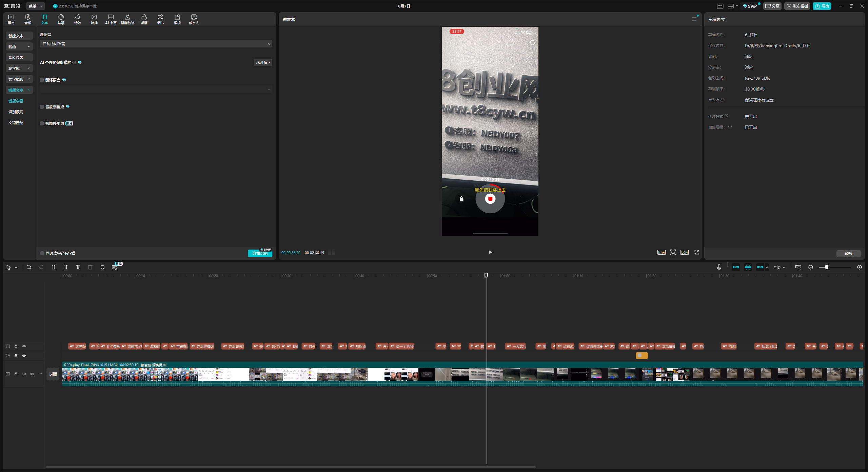Viewport: 868px width, 472px height.
Task: Toggle the 翻译语言 checkbox
Action: [x=42, y=80]
